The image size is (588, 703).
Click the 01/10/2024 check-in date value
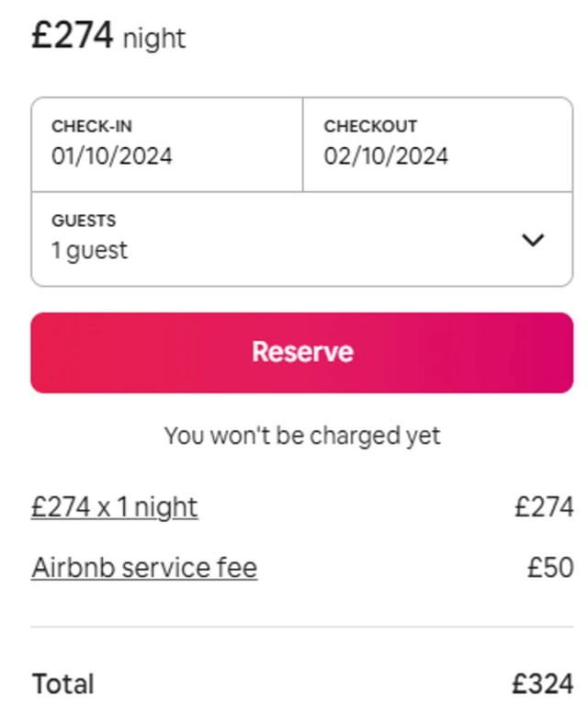pyautogui.click(x=112, y=155)
